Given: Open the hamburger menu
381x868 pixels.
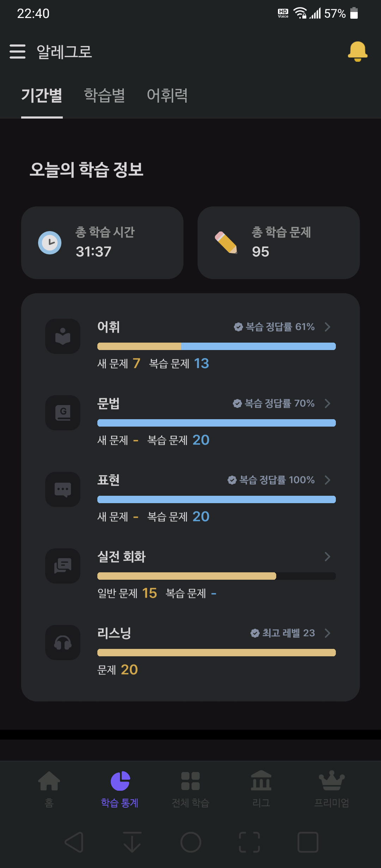Looking at the screenshot, I should click(17, 52).
